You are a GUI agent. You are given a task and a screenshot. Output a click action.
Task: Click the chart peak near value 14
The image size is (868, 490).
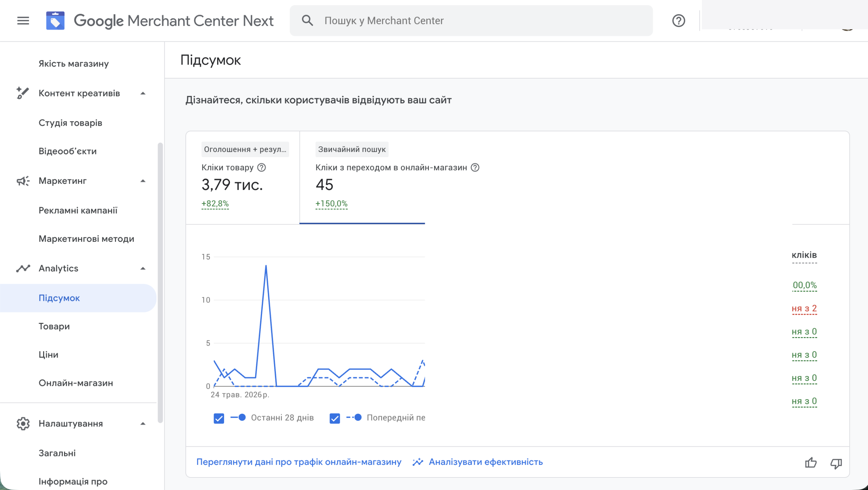click(266, 266)
